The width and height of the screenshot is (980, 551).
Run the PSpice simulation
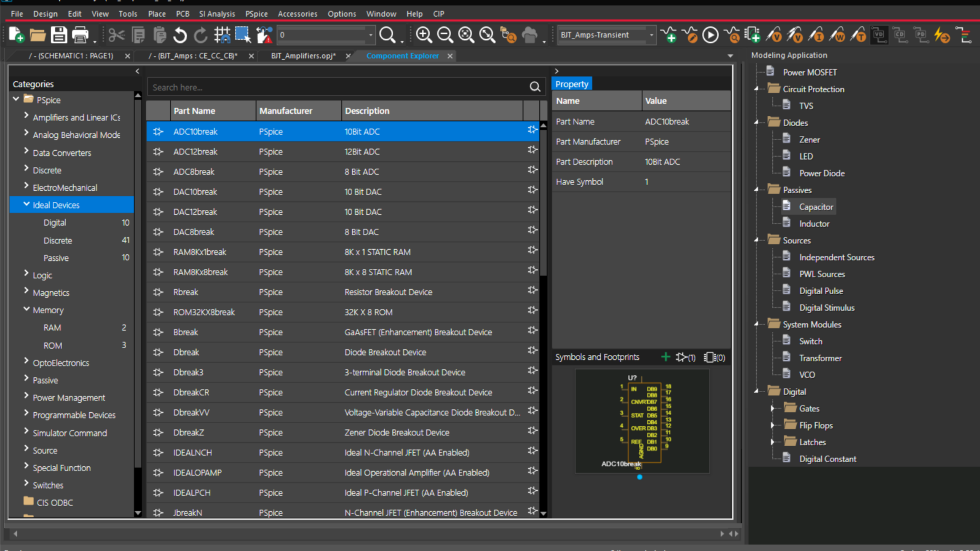pos(711,35)
